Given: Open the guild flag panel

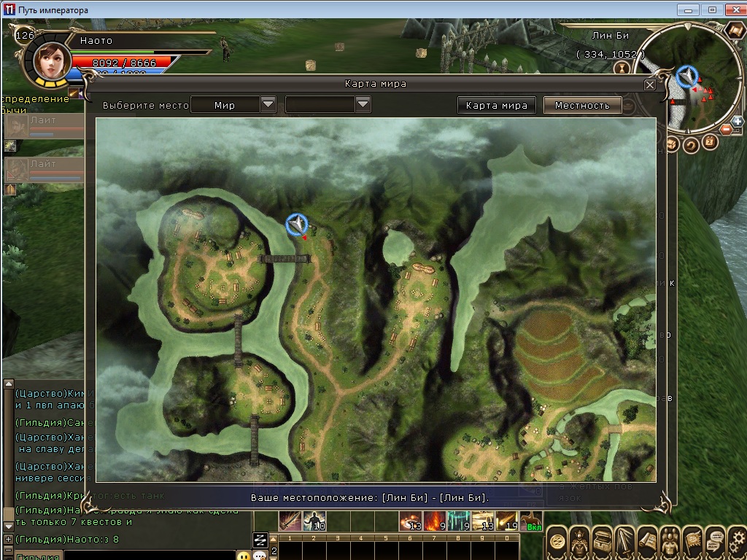Looking at the screenshot, I should [x=692, y=542].
